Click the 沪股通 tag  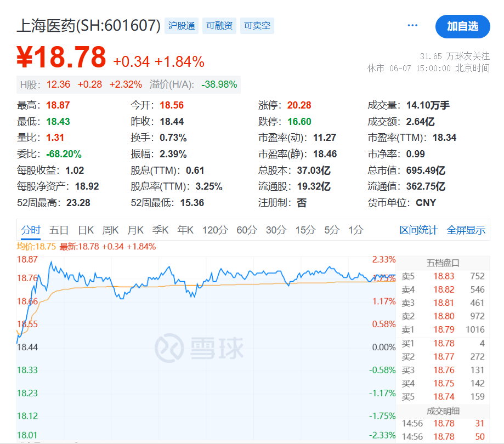182,26
